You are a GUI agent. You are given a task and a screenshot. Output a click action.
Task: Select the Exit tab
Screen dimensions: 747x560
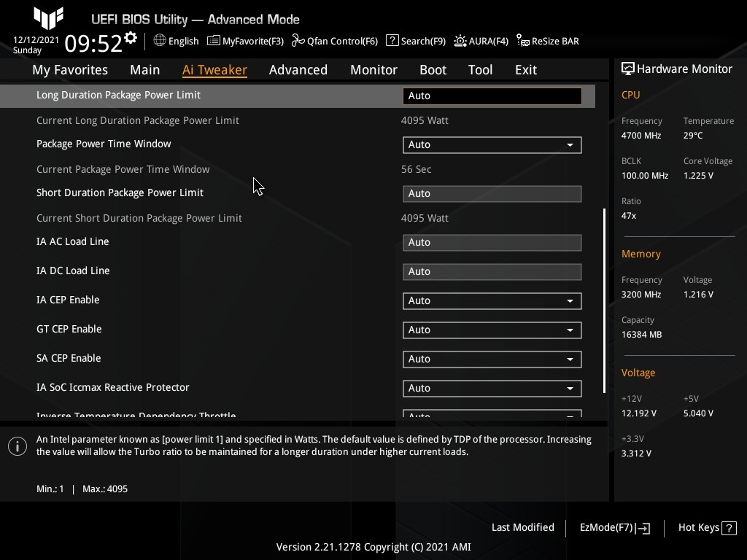(526, 70)
